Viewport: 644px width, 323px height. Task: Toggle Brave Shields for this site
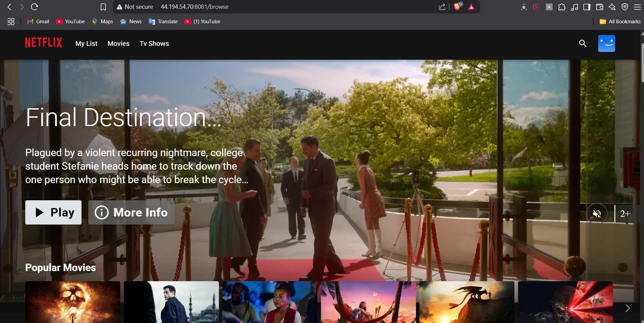457,7
